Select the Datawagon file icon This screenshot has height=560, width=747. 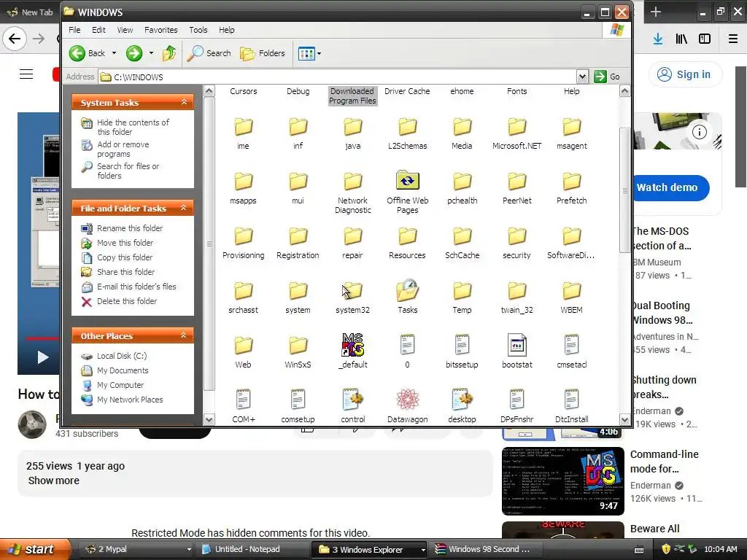coord(407,400)
